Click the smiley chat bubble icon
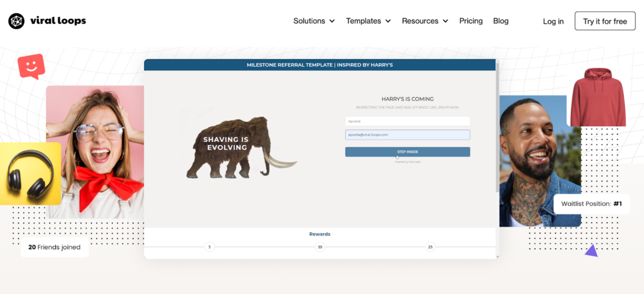This screenshot has height=294, width=644. 31,67
